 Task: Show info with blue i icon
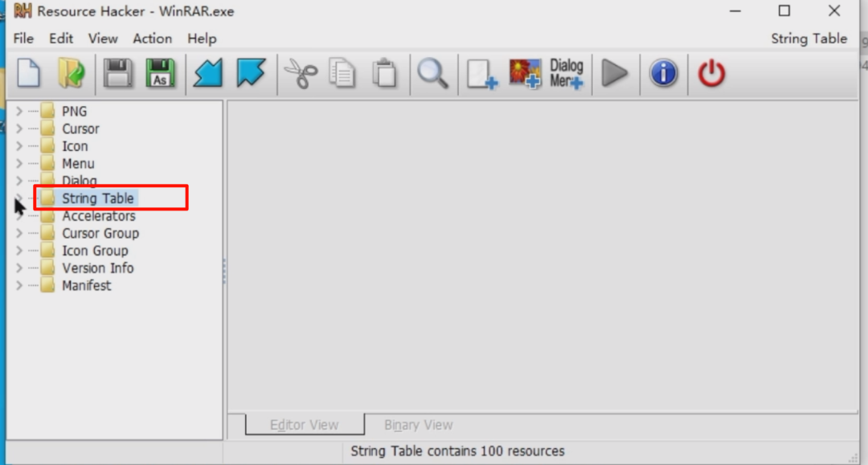[663, 73]
